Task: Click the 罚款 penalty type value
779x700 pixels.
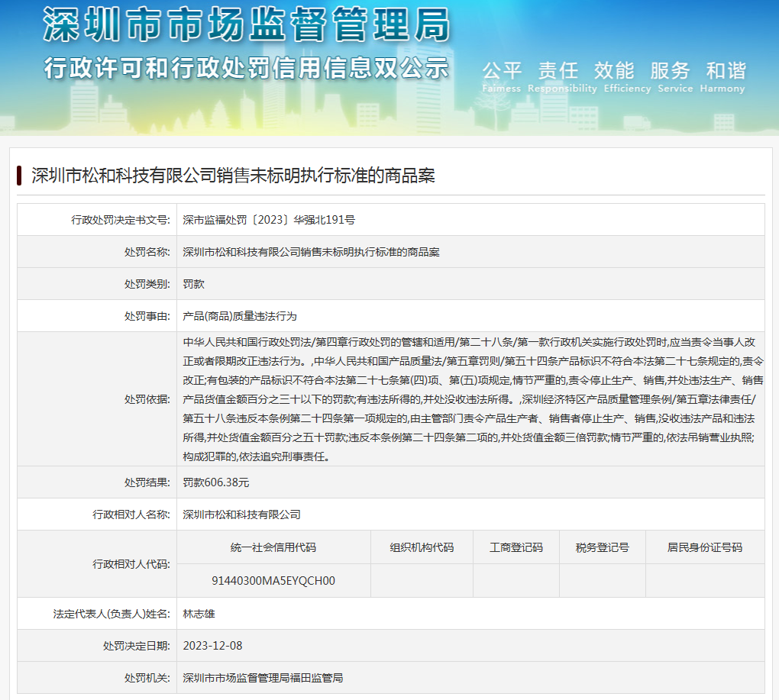Action: click(x=194, y=284)
